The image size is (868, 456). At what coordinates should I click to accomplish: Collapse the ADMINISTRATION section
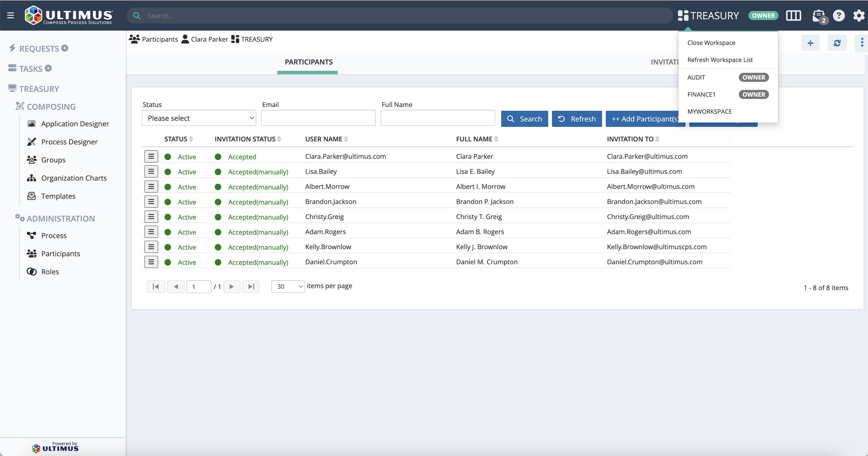[55, 218]
